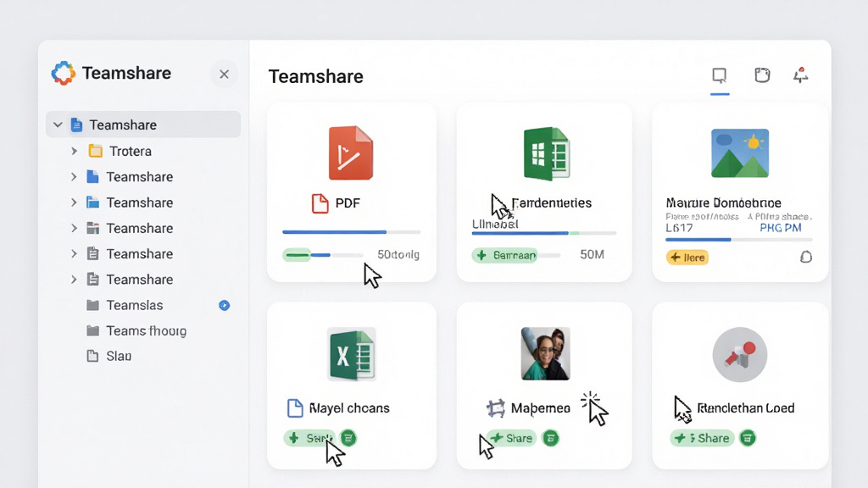868x488 pixels.
Task: Click the Teamshare logo icon
Action: point(63,73)
